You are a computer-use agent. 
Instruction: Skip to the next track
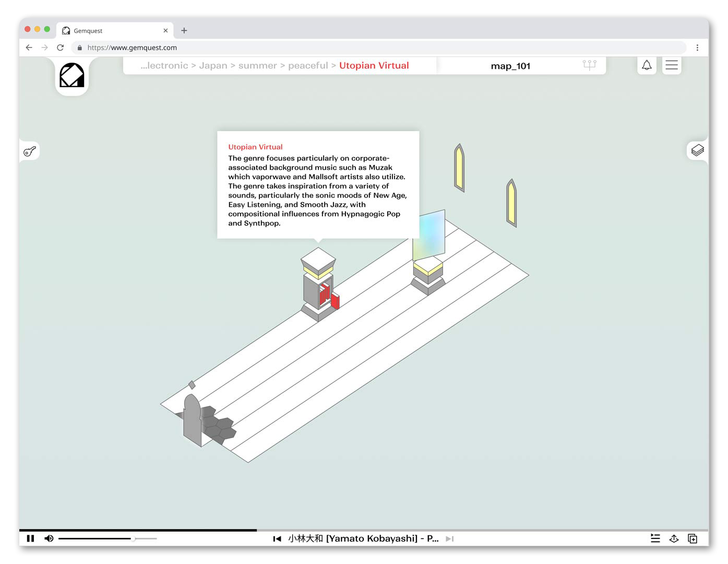pos(449,539)
